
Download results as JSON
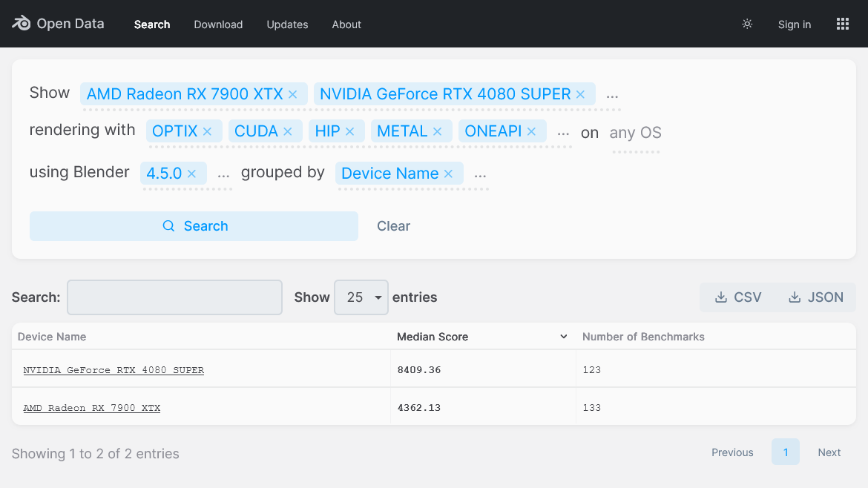(816, 297)
